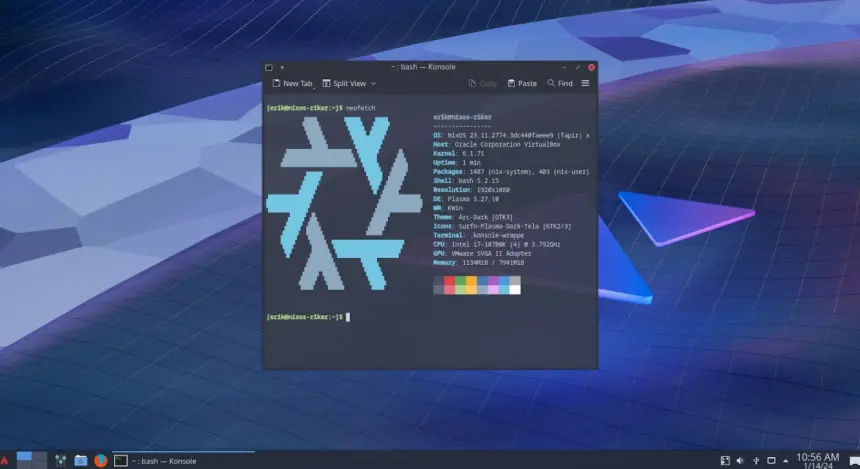The width and height of the screenshot is (860, 469).
Task: Click the 'CPU: Intel i7-10700K' line
Action: (496, 245)
